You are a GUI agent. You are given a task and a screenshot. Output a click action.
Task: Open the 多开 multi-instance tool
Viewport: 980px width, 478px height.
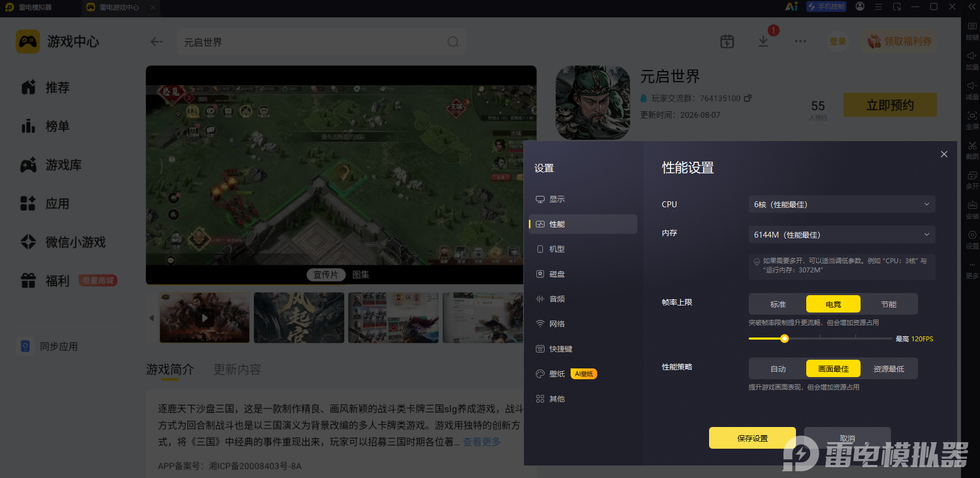click(x=972, y=180)
